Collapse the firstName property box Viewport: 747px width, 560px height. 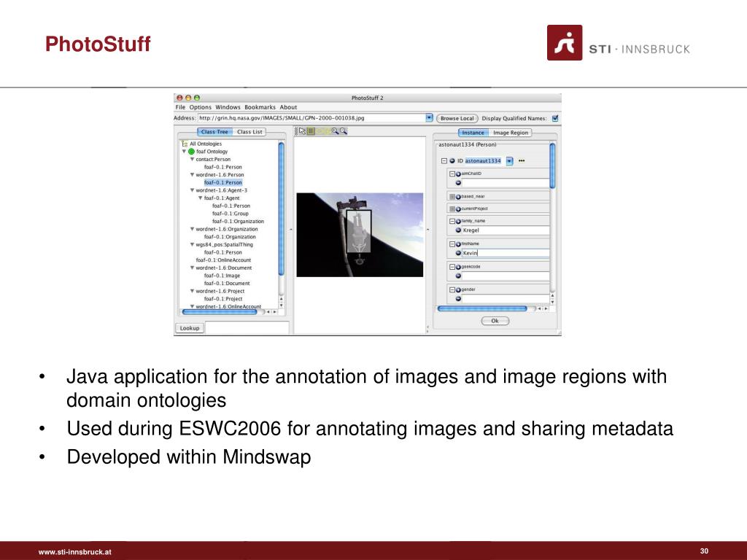(x=452, y=244)
